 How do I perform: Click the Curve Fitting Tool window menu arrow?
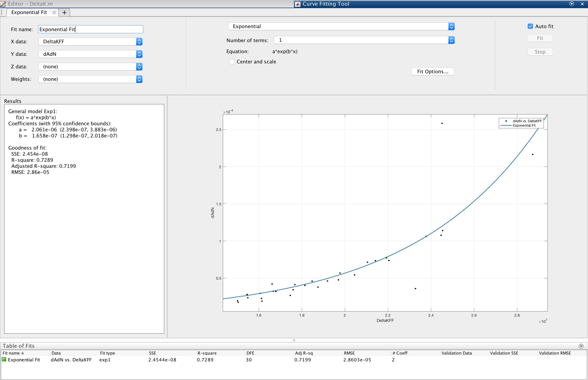(571, 4)
